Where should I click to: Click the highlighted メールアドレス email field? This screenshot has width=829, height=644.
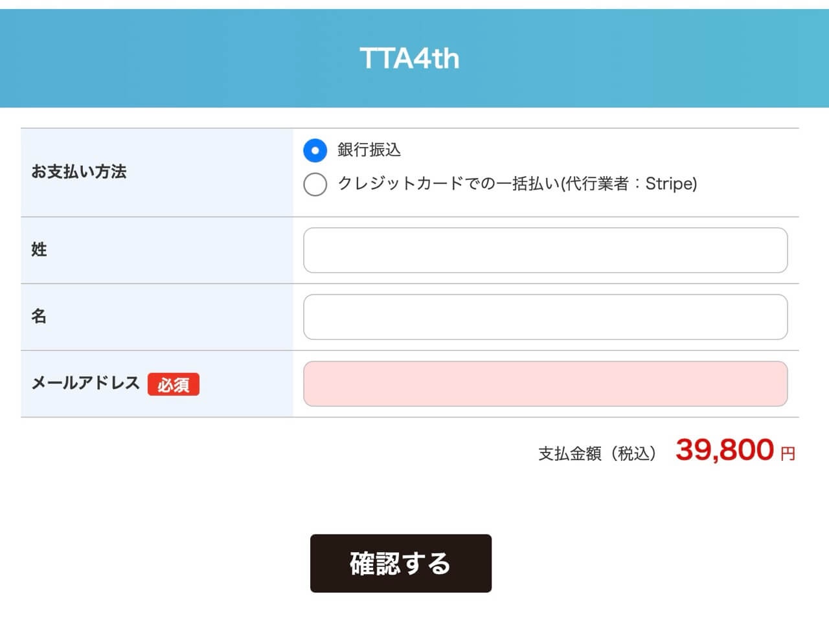click(x=545, y=384)
